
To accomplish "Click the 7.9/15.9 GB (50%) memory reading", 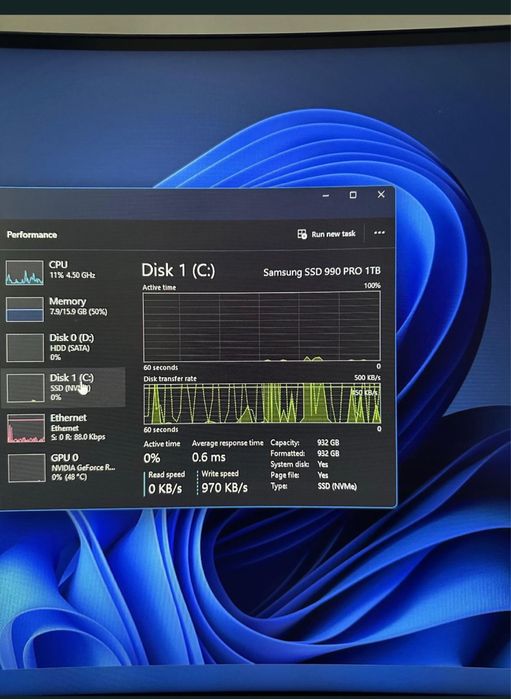I will pos(78,312).
